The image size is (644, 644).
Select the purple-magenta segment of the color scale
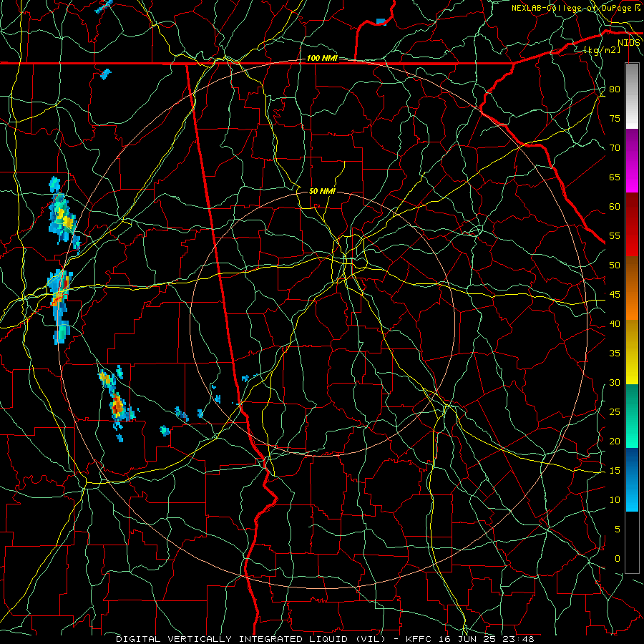coord(632,160)
